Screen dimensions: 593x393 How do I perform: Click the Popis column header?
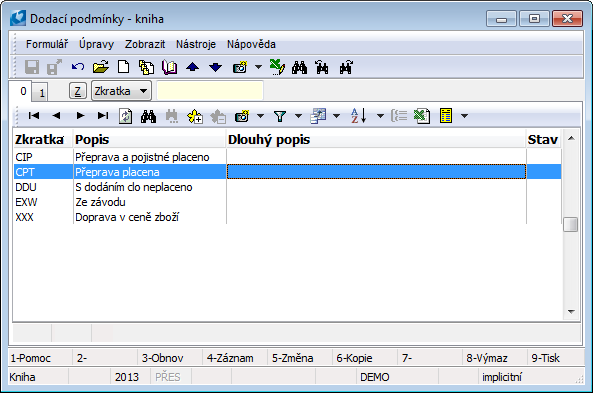pyautogui.click(x=149, y=140)
